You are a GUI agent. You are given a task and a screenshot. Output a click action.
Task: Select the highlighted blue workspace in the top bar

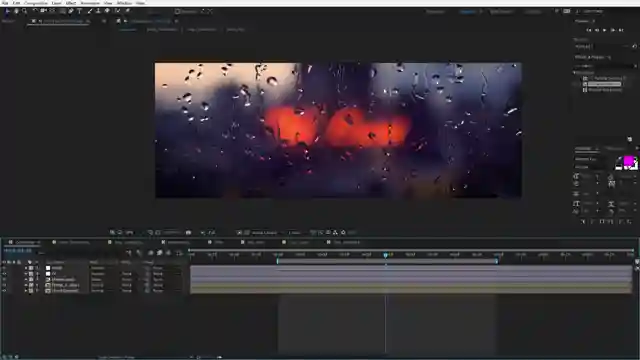(467, 11)
